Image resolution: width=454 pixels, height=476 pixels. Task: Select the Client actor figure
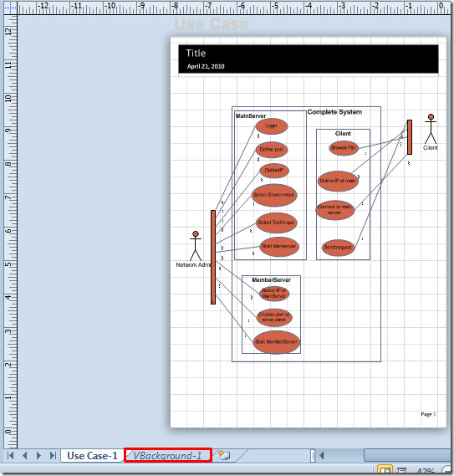(431, 129)
